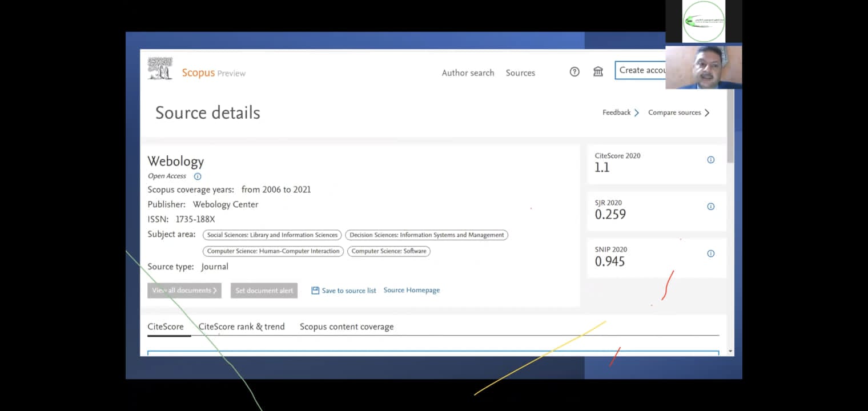Image resolution: width=868 pixels, height=411 pixels.
Task: Show SJR 2020 info tooltip
Action: tap(711, 207)
